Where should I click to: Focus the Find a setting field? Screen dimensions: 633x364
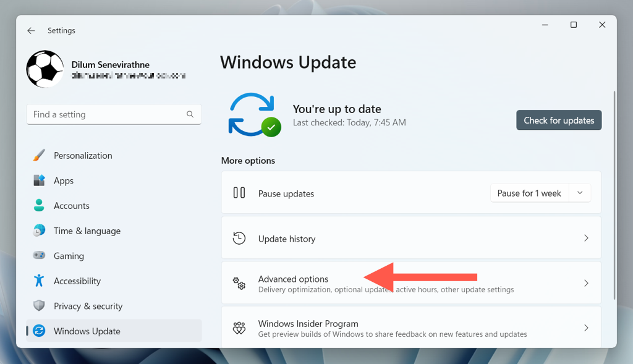tap(114, 114)
